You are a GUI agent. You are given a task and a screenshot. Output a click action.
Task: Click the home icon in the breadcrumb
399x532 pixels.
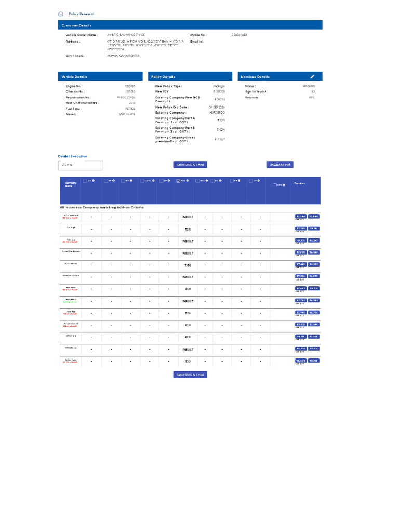(60, 14)
